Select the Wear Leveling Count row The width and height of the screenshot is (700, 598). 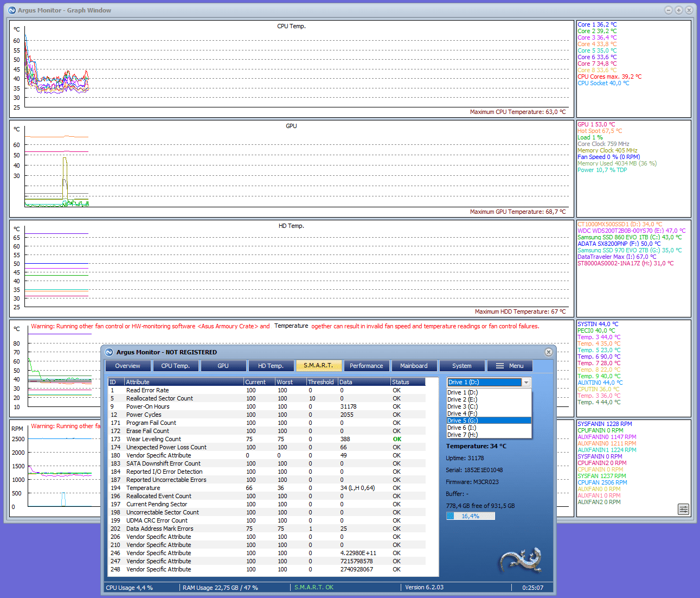tap(267, 439)
